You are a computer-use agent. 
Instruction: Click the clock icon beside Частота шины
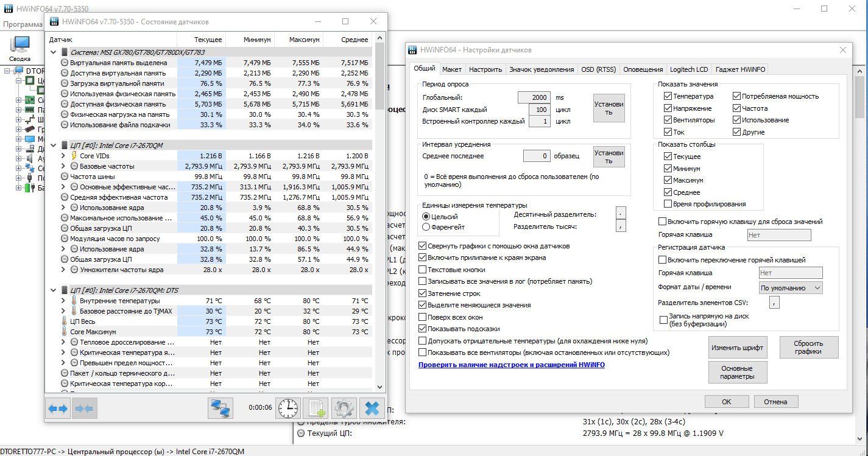(65, 177)
